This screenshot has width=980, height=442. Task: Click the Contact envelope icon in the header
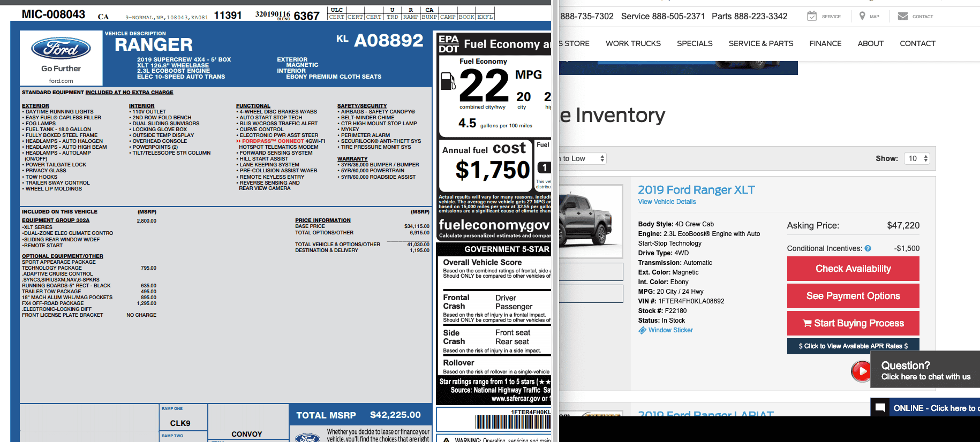pos(903,16)
